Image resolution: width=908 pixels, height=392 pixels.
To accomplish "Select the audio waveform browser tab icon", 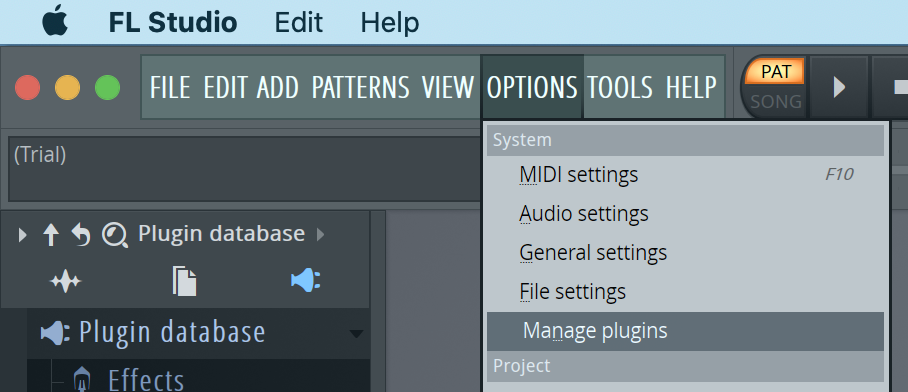I will click(65, 282).
